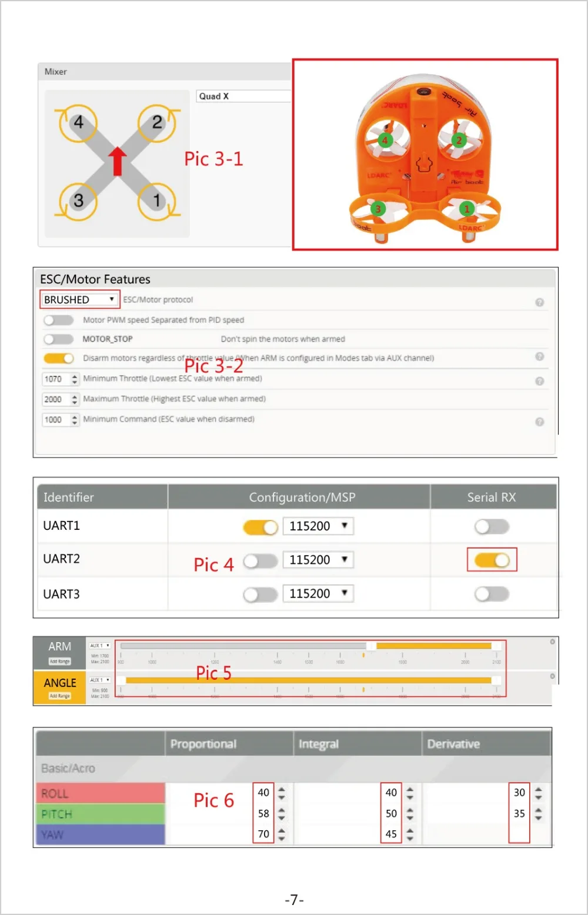The image size is (588, 915).
Task: Click the ANGLE mode label
Action: pos(60,683)
